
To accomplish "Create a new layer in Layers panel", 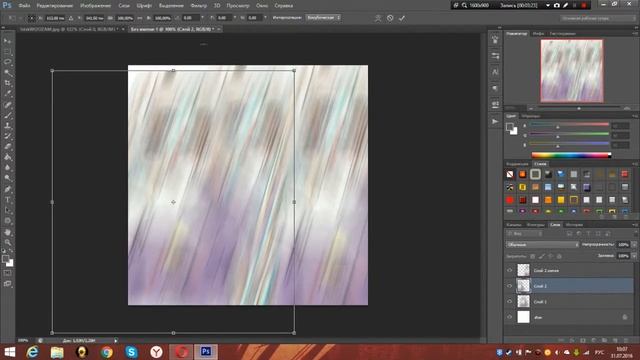I will 615,340.
